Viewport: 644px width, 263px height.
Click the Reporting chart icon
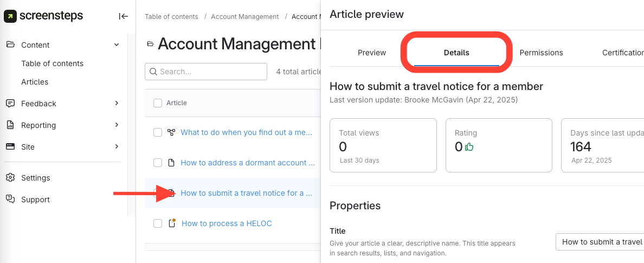(10, 125)
